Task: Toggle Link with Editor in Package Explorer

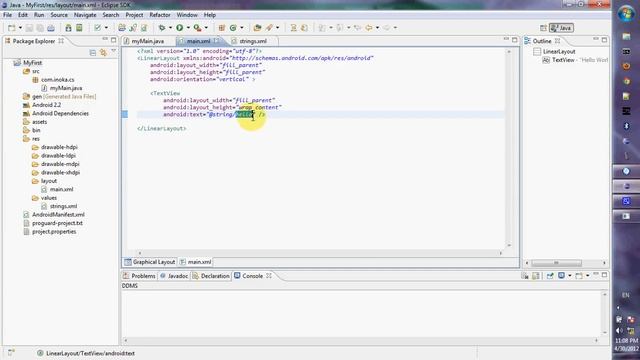Action: (103, 53)
